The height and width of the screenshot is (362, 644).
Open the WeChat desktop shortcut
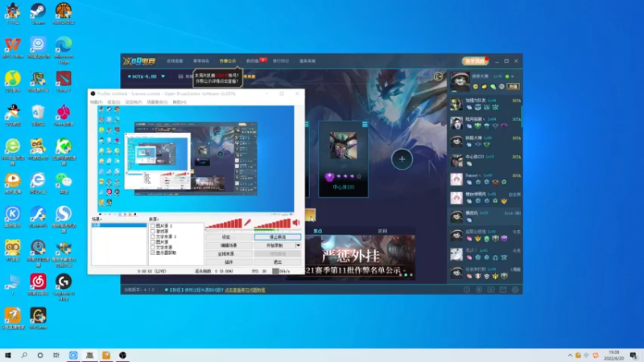64,183
